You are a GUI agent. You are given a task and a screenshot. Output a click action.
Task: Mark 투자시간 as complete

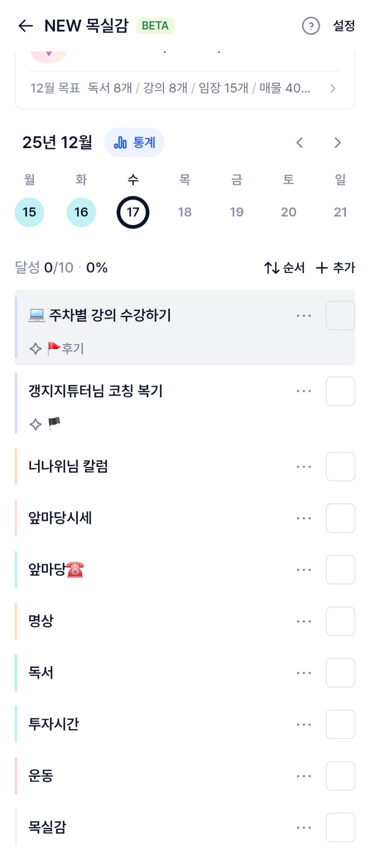coord(340,724)
